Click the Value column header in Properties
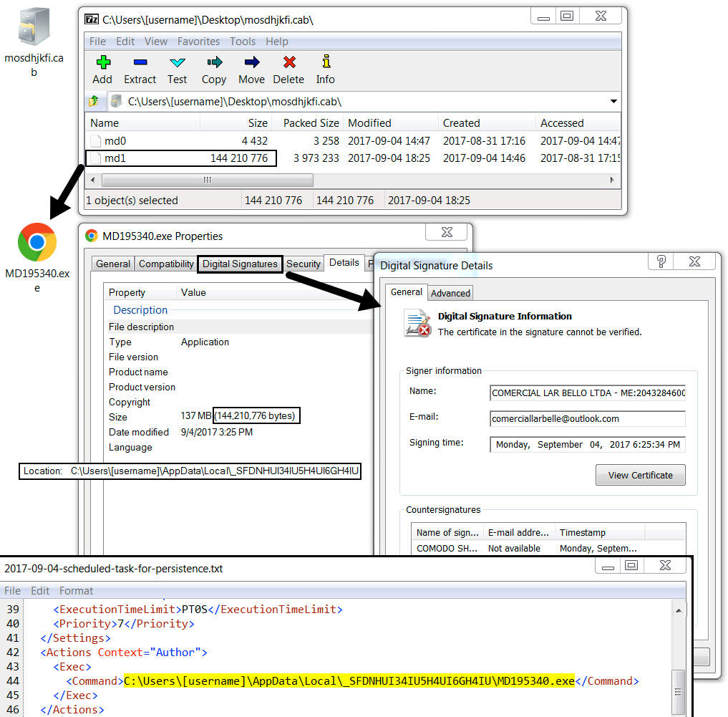This screenshot has width=728, height=717. coord(274,292)
